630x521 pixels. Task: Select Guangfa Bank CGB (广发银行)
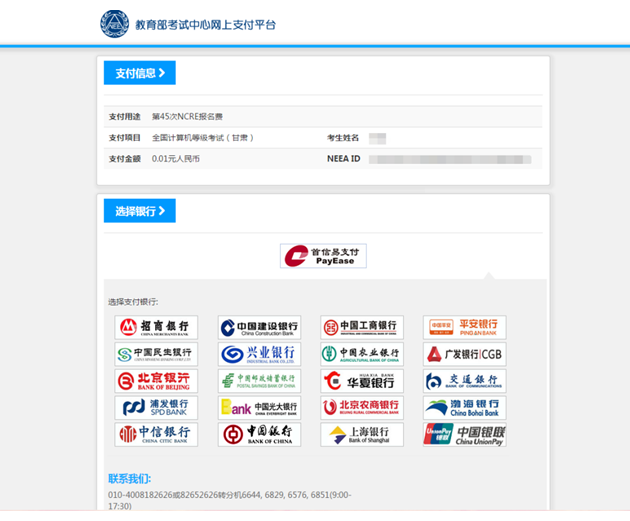464,354
